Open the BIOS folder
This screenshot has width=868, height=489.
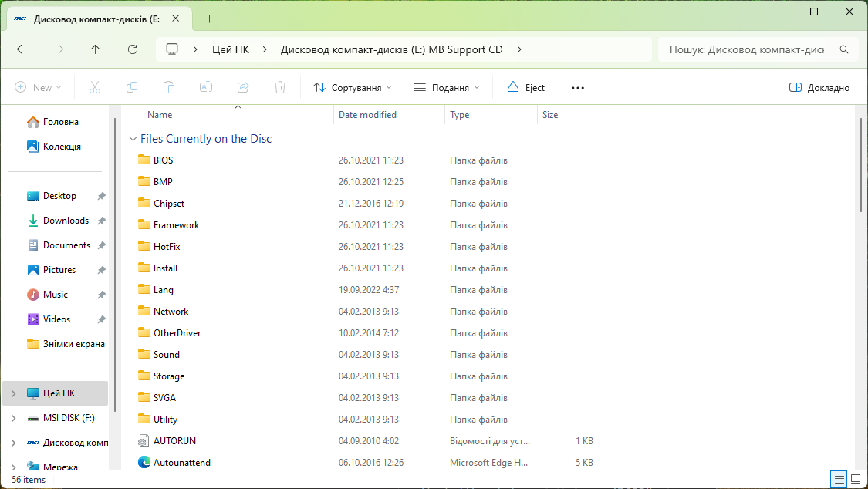(164, 160)
